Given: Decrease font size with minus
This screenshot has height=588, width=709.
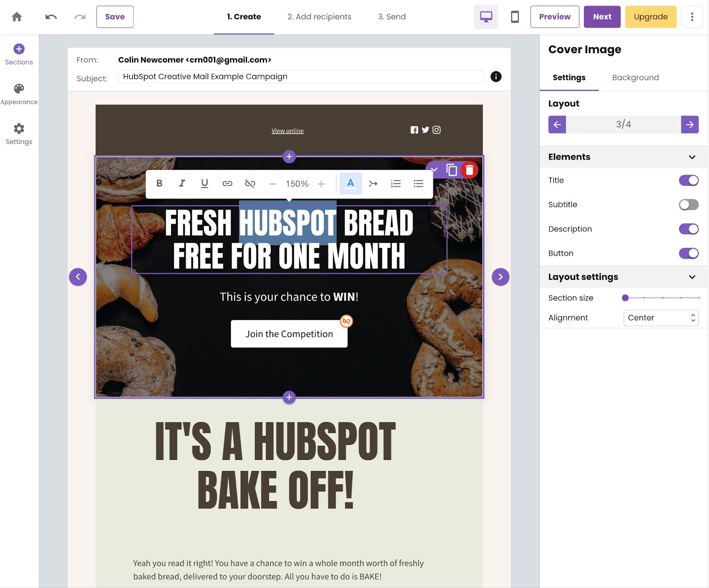Looking at the screenshot, I should 273,183.
